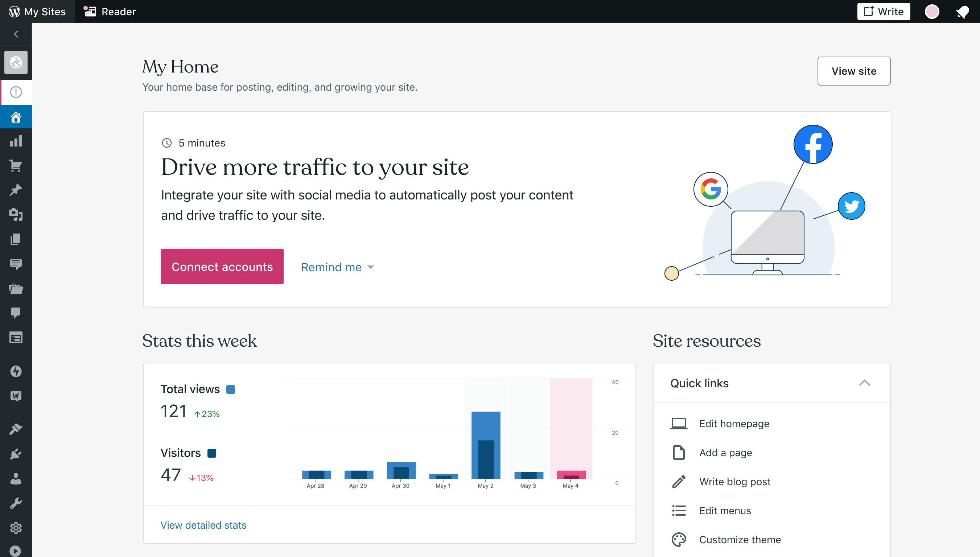The width and height of the screenshot is (980, 557).
Task: Open My Sites in top bar
Action: (x=37, y=12)
